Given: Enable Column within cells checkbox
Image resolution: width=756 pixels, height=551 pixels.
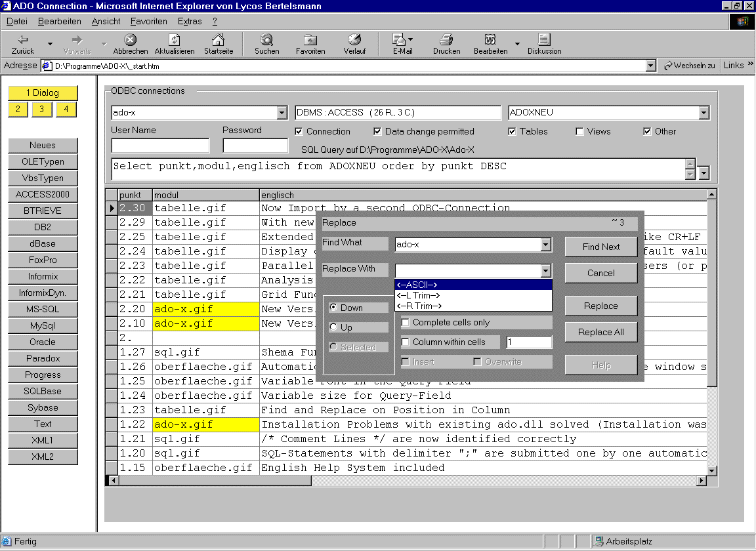Looking at the screenshot, I should (x=406, y=342).
